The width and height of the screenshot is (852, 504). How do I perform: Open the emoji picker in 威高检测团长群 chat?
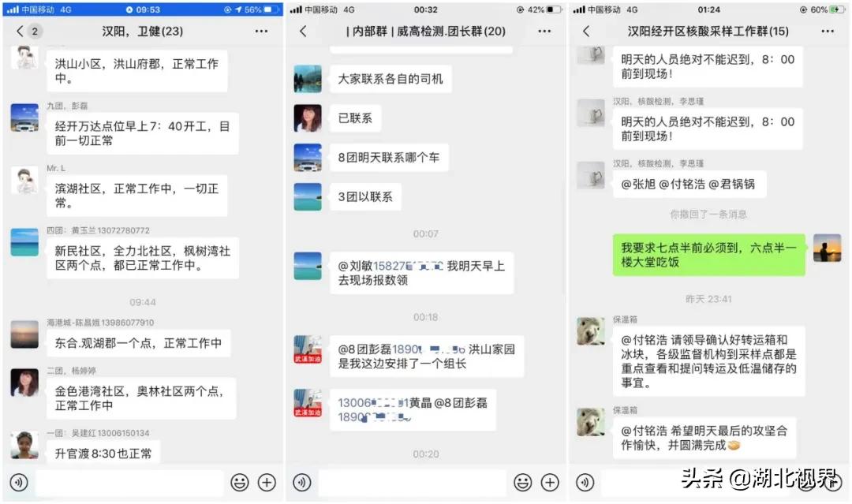[x=522, y=481]
